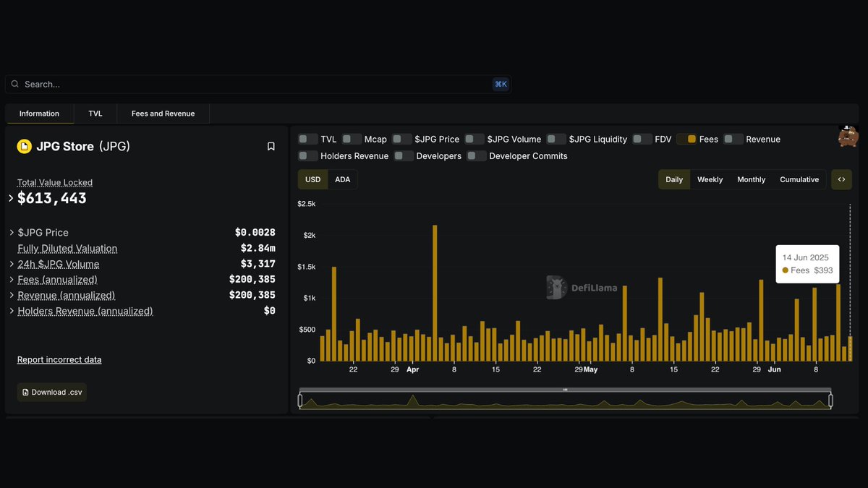Select USD denomination
The width and height of the screenshot is (868, 488).
tap(313, 179)
